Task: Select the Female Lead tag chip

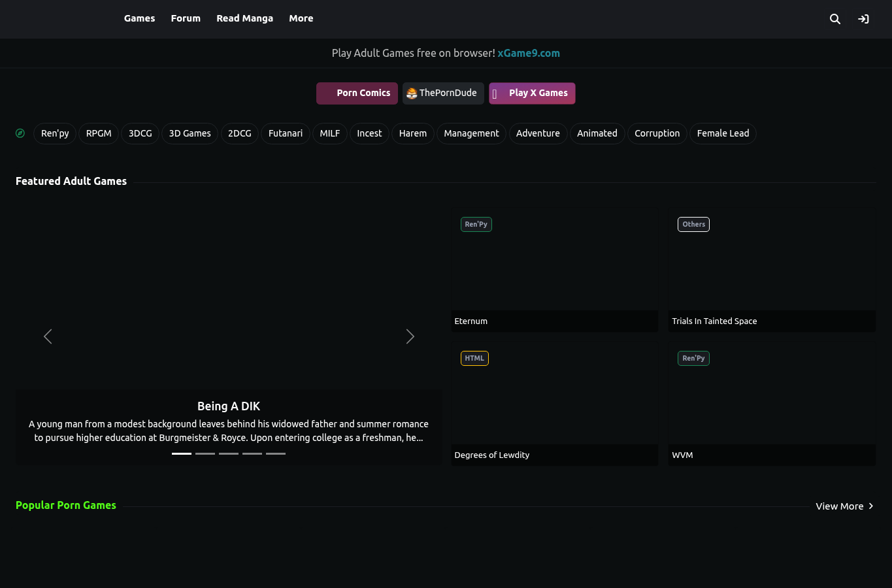Action: [x=723, y=133]
